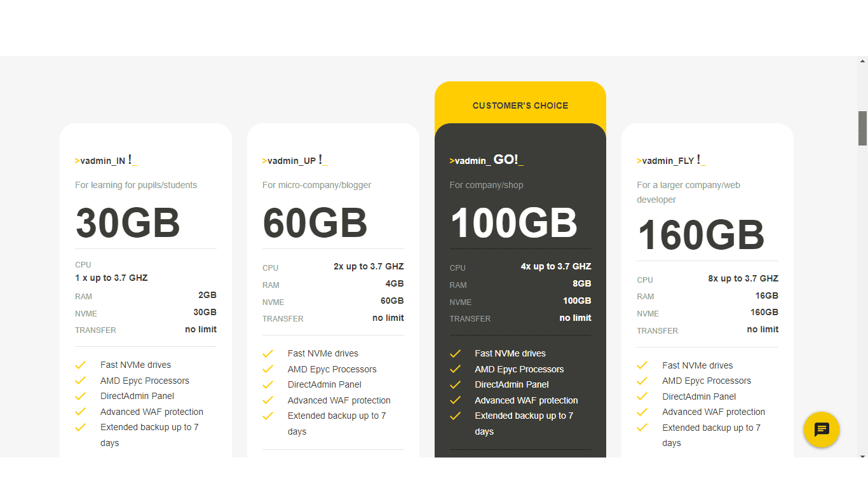Click checkmark beside Extended backup in vadmin_GO
Viewport: 868px width, 488px height.
click(455, 416)
